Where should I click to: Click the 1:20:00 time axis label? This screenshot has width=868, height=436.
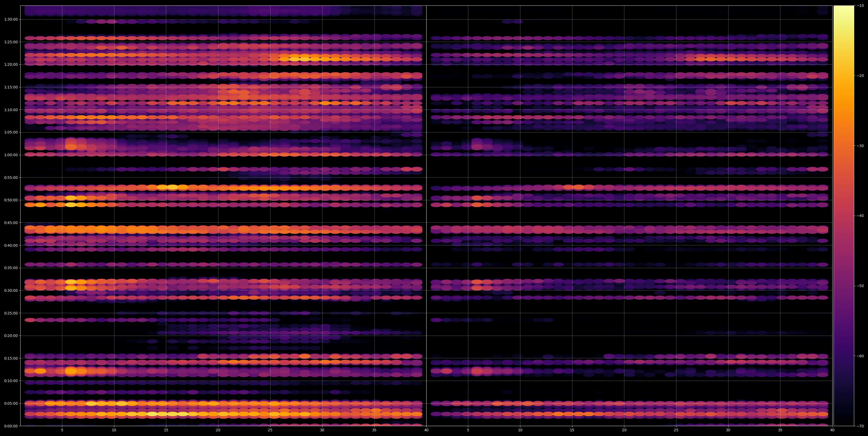click(x=11, y=64)
